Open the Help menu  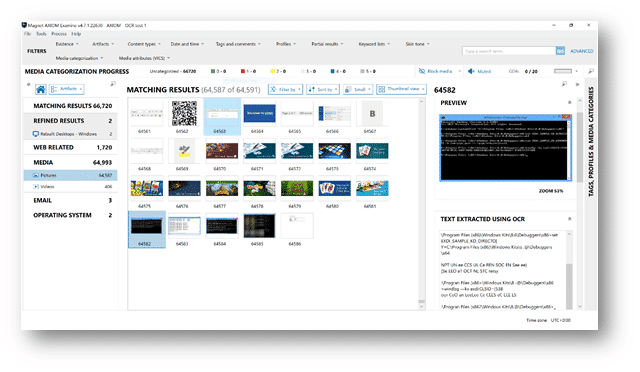point(76,34)
